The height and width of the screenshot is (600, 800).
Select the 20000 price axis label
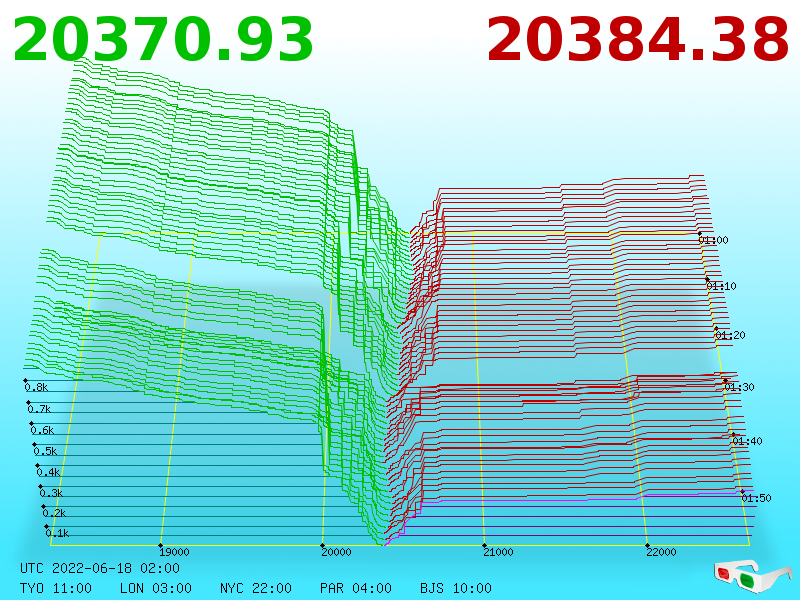coord(336,552)
